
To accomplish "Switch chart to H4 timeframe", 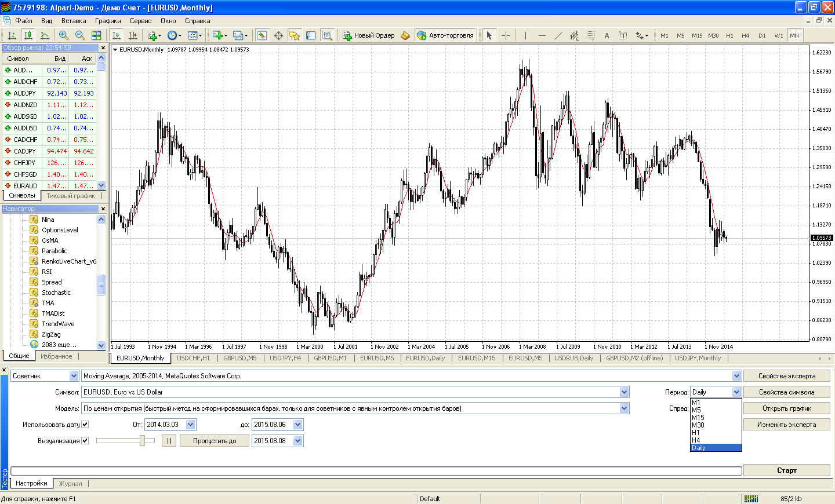I will coord(745,35).
